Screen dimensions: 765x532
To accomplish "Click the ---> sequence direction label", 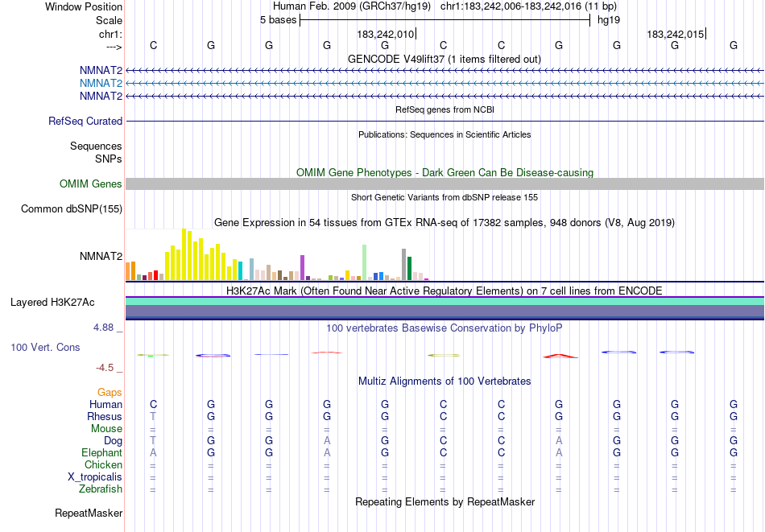I will pyautogui.click(x=114, y=47).
